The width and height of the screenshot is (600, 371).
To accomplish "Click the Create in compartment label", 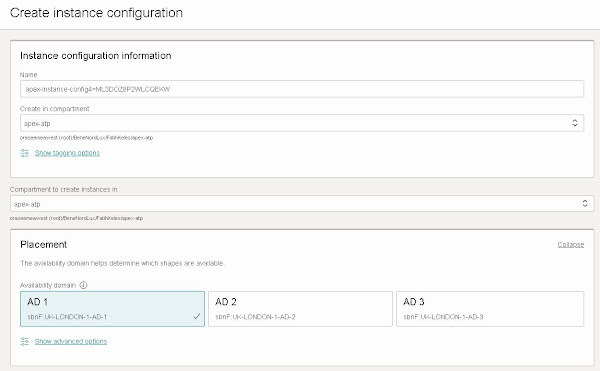I will tap(55, 109).
